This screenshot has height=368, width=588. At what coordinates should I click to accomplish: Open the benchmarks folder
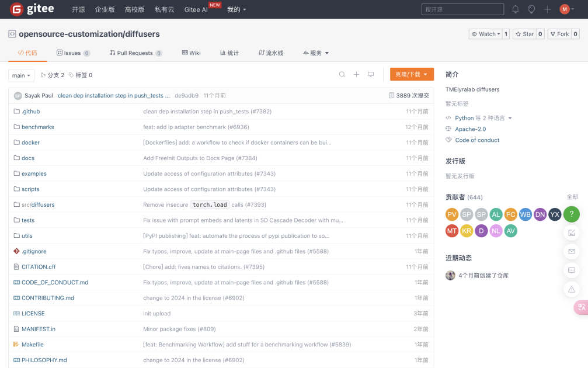coord(37,127)
